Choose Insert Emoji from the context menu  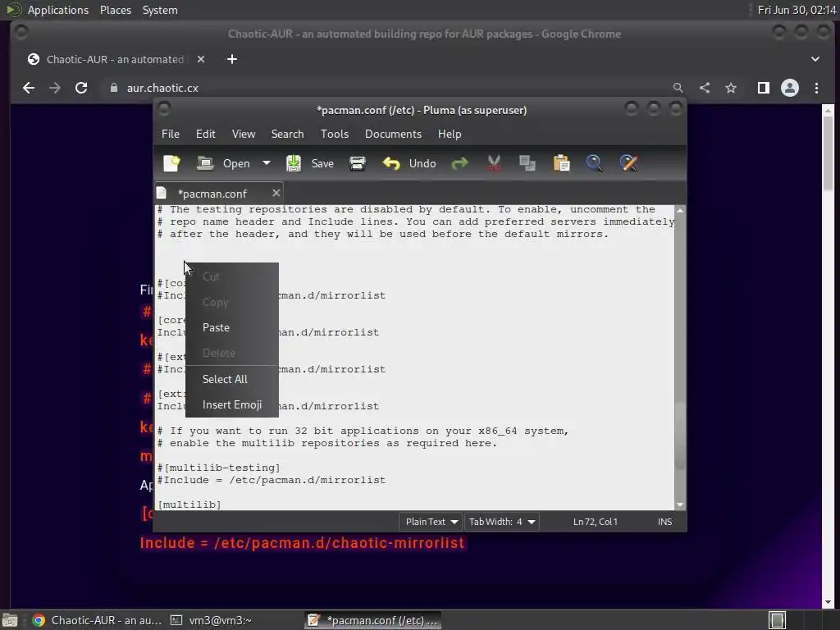[232, 405]
